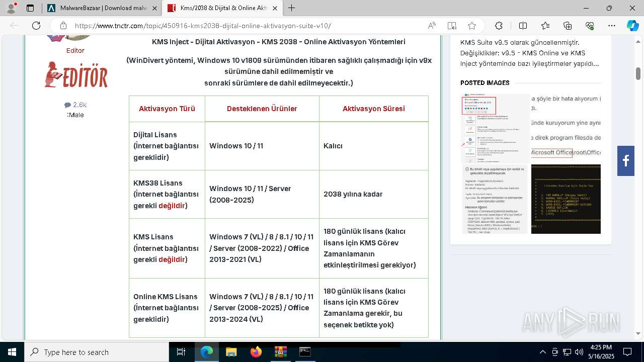Click the 2038 yılına kadar cell

pos(374,194)
